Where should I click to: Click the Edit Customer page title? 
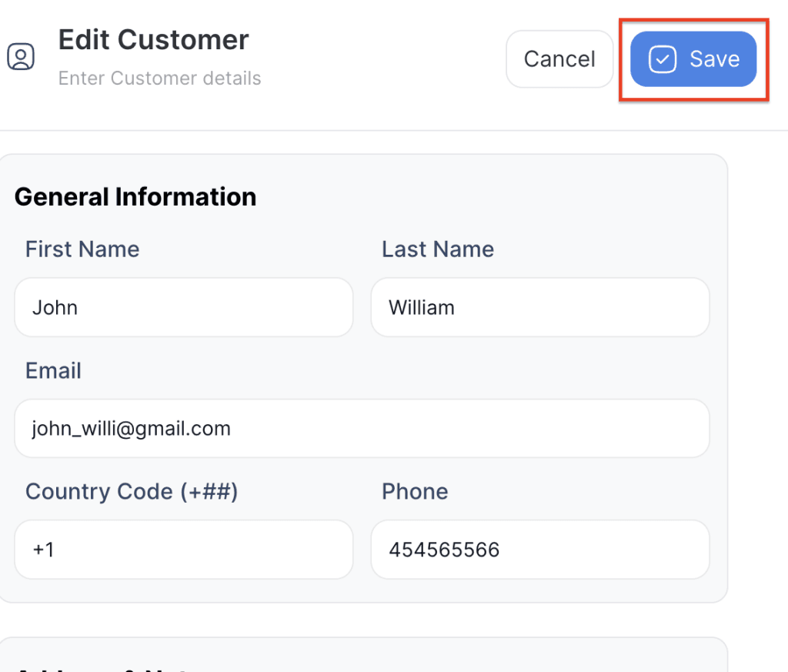(154, 40)
